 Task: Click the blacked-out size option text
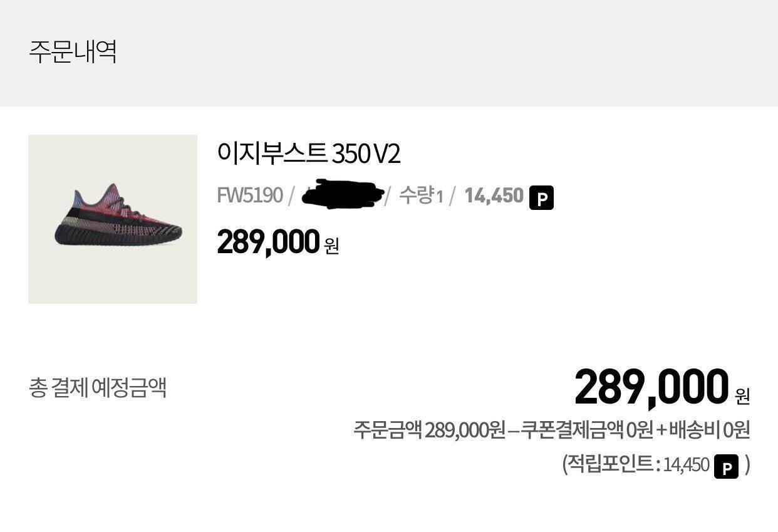point(343,194)
